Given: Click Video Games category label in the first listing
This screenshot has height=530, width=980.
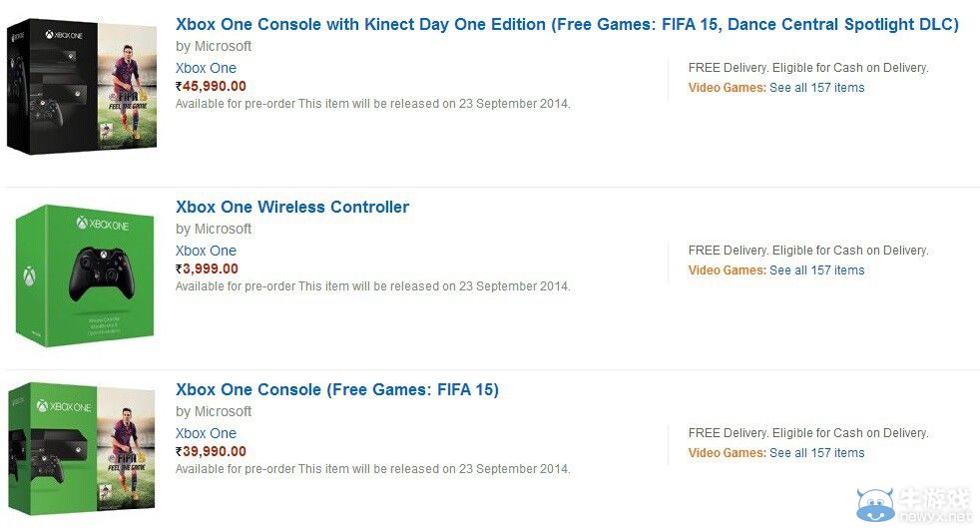Looking at the screenshot, I should (727, 88).
